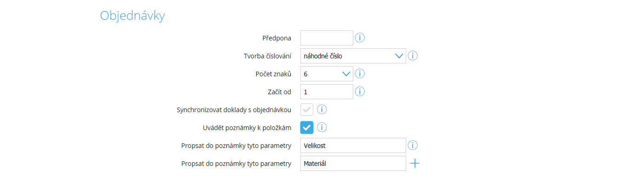Add another parameter with the plus icon
The image size is (644, 176).
pos(415,163)
